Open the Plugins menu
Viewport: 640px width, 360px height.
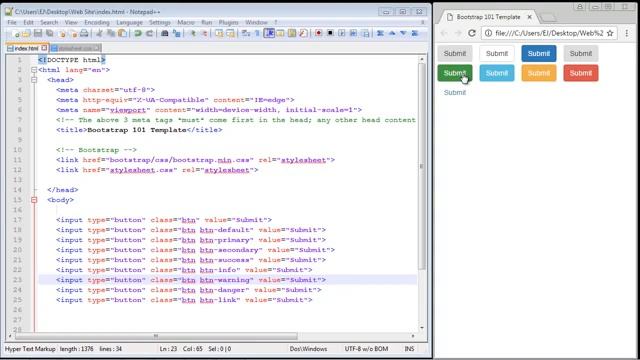pyautogui.click(x=228, y=22)
